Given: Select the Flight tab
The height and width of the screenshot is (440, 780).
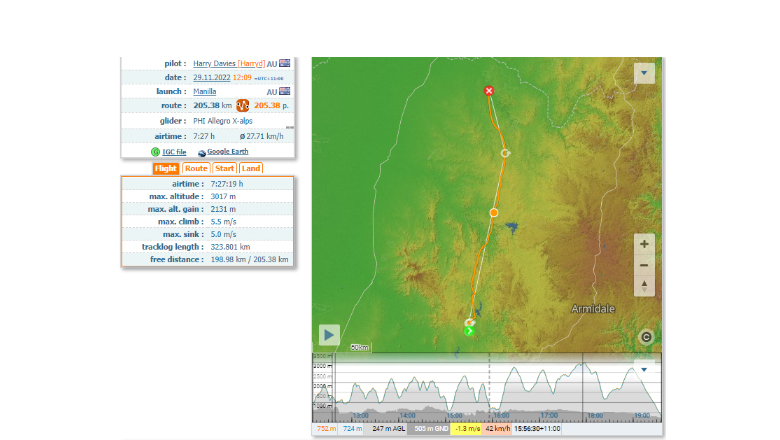Looking at the screenshot, I should pyautogui.click(x=166, y=169).
